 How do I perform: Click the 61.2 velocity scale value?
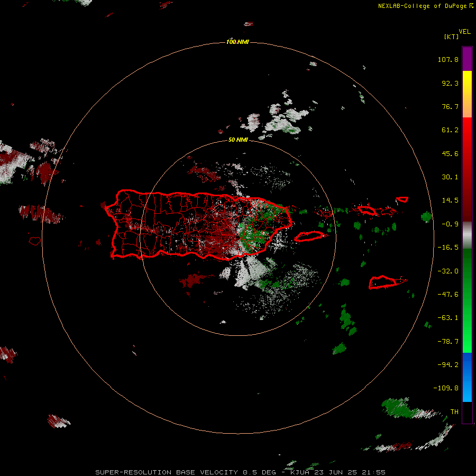450,130
